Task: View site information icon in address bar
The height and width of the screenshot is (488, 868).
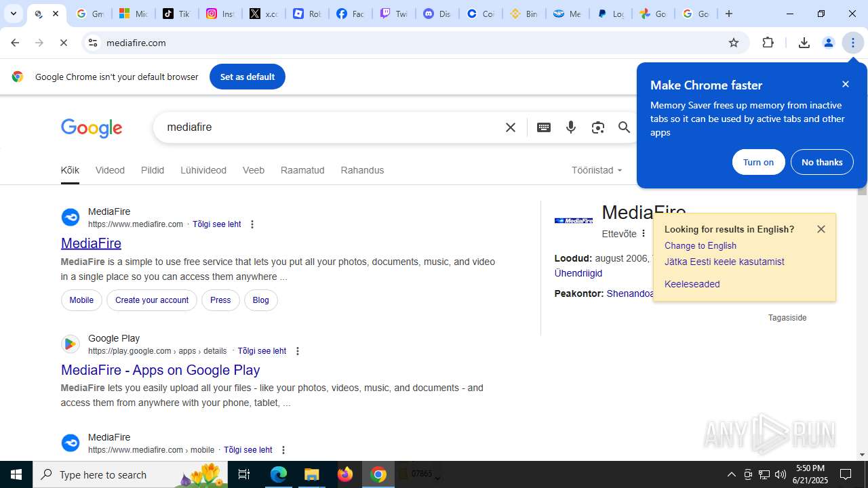Action: coord(93,43)
